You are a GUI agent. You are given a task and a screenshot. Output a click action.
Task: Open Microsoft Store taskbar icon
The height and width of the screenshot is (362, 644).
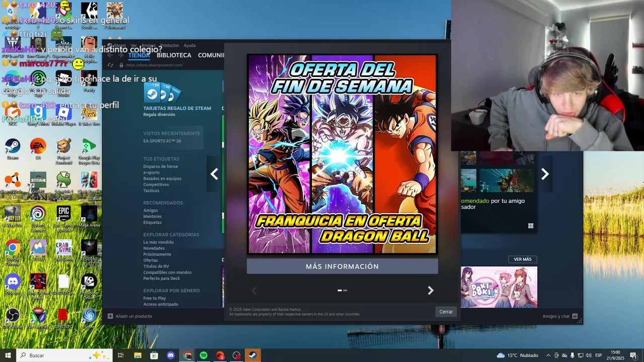154,355
